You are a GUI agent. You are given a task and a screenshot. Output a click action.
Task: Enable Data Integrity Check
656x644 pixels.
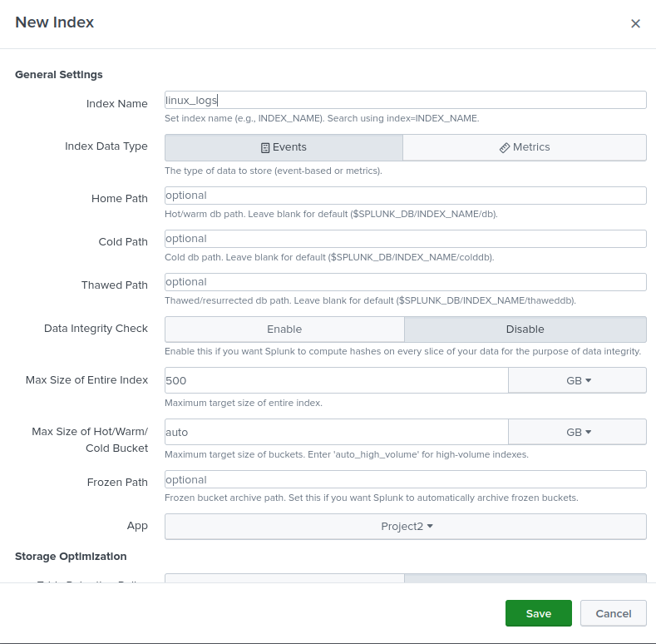[x=284, y=329]
